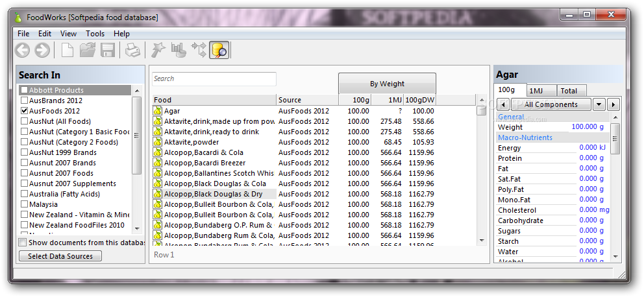
Task: Click the down-arrow next to All Components
Action: tap(599, 104)
